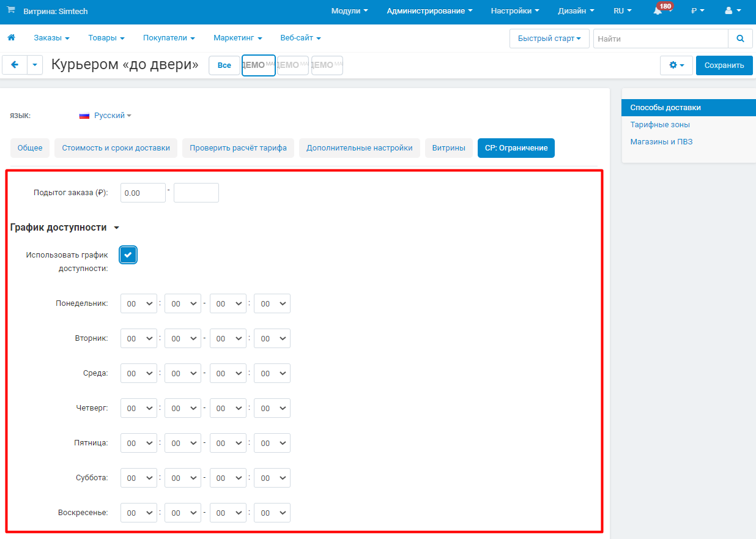Open the "Маркетинг" menu
Viewport: 756px width, 539px height.
(x=238, y=38)
